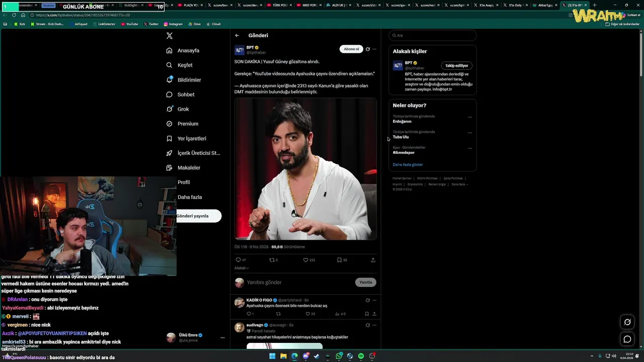The height and width of the screenshot is (362, 644).
Task: Click Daha fazla göster link
Action: tap(408, 165)
